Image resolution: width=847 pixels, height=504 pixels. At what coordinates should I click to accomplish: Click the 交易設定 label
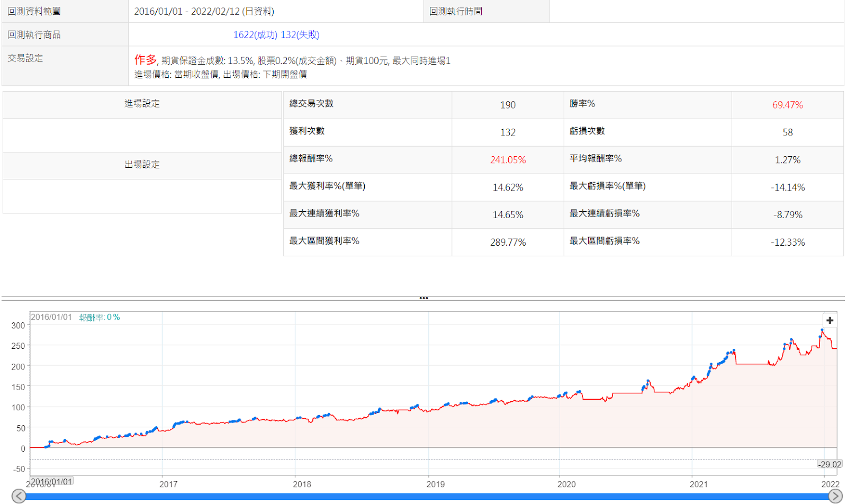25,58
